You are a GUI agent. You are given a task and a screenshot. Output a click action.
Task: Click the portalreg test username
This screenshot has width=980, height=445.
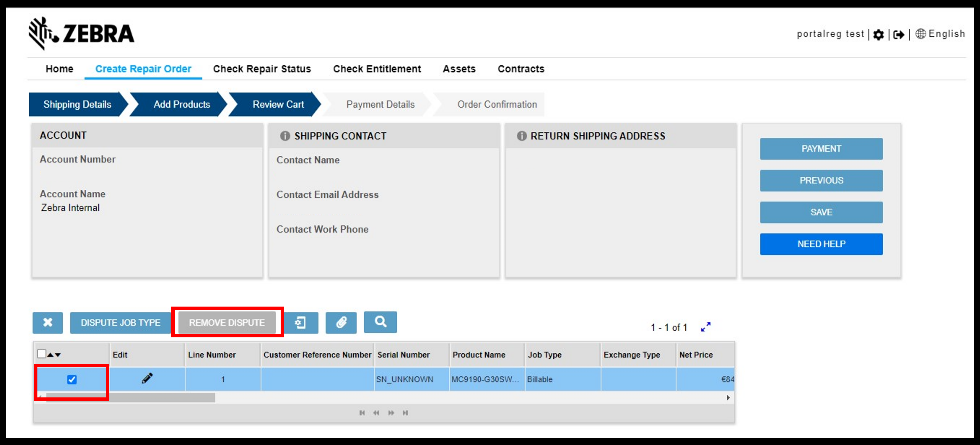click(x=831, y=34)
